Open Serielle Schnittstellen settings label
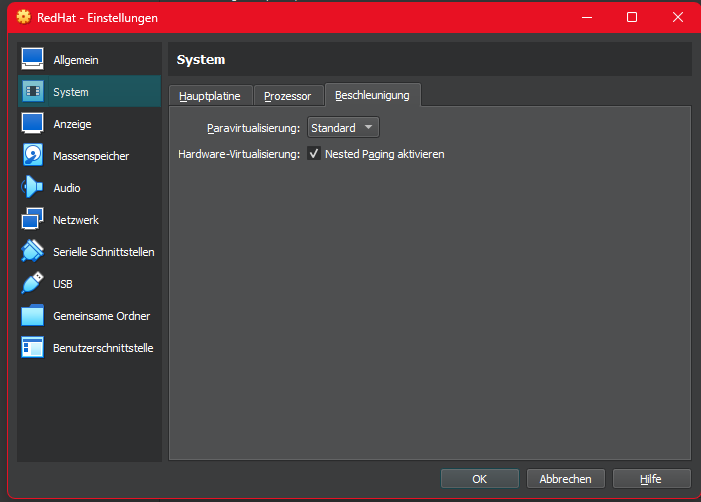This screenshot has height=502, width=701. click(x=103, y=252)
